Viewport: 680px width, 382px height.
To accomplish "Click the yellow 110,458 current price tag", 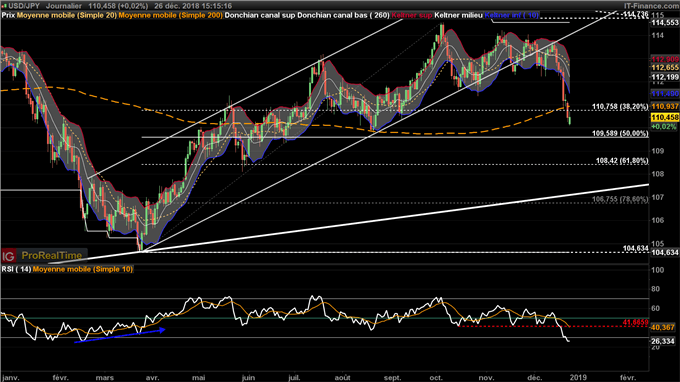I will 665,118.
